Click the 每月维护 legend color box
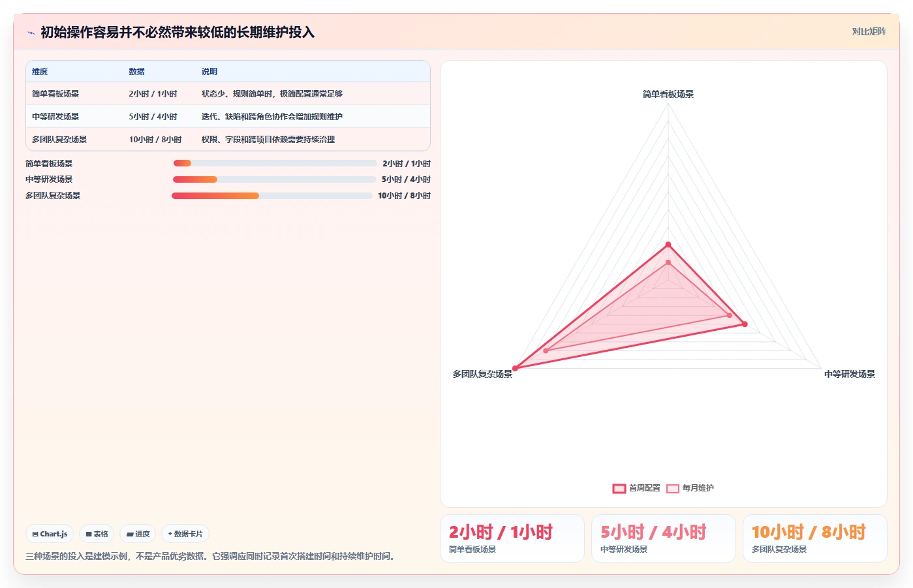The width and height of the screenshot is (913, 588). [x=673, y=489]
